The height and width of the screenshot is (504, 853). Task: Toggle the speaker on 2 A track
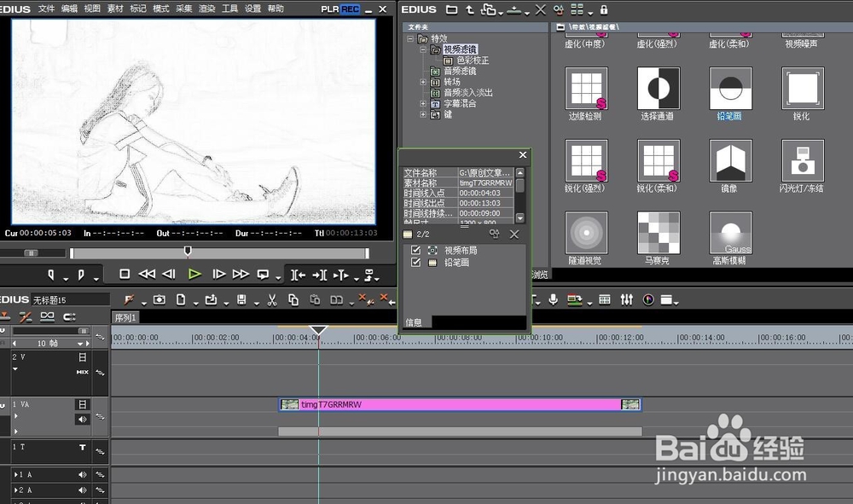pos(82,490)
